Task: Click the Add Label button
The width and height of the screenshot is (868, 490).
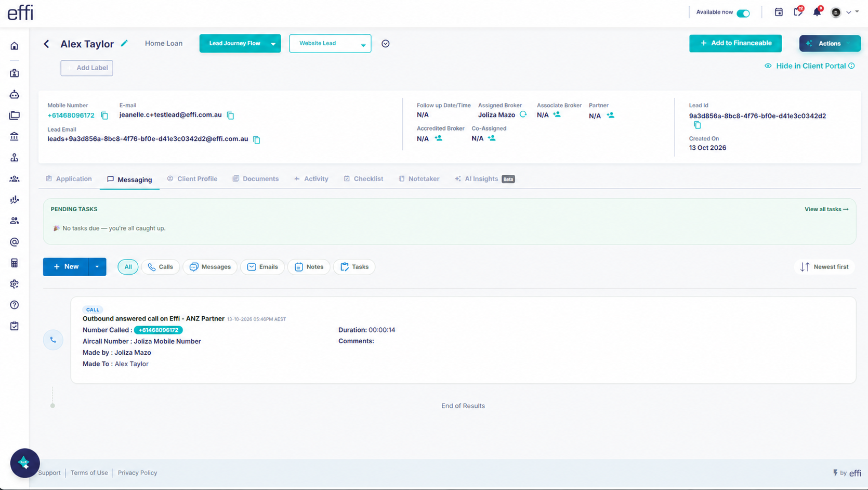Action: [x=87, y=68]
